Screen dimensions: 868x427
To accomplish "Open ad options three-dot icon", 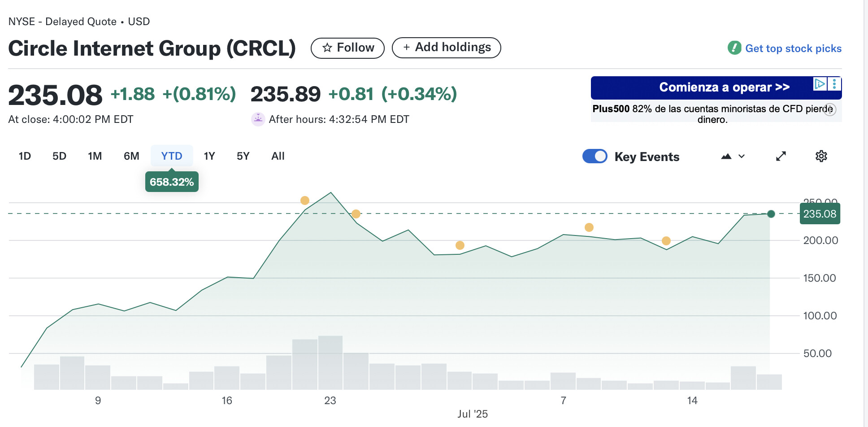I will [834, 84].
